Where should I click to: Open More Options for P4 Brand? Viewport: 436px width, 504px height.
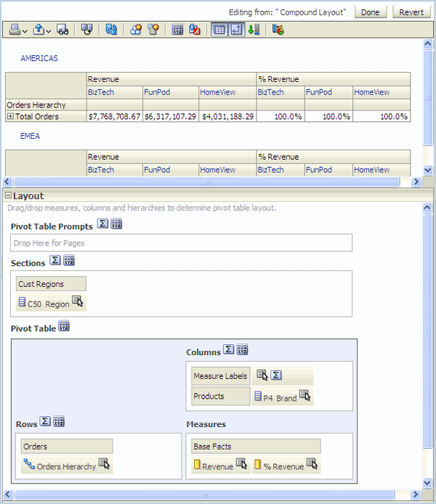pos(304,395)
